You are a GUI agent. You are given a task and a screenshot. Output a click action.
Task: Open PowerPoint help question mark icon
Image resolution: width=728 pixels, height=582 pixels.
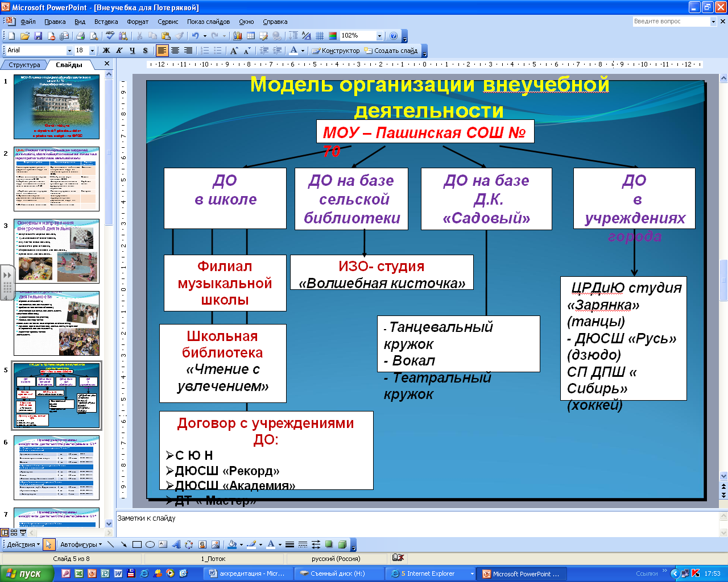(x=394, y=36)
